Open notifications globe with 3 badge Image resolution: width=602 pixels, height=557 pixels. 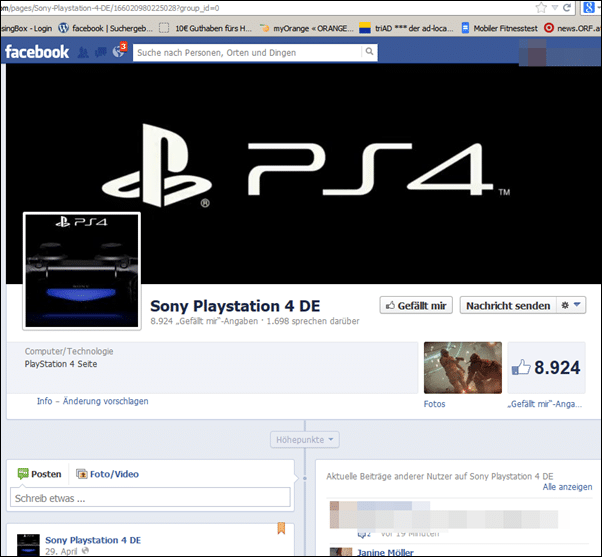[119, 51]
